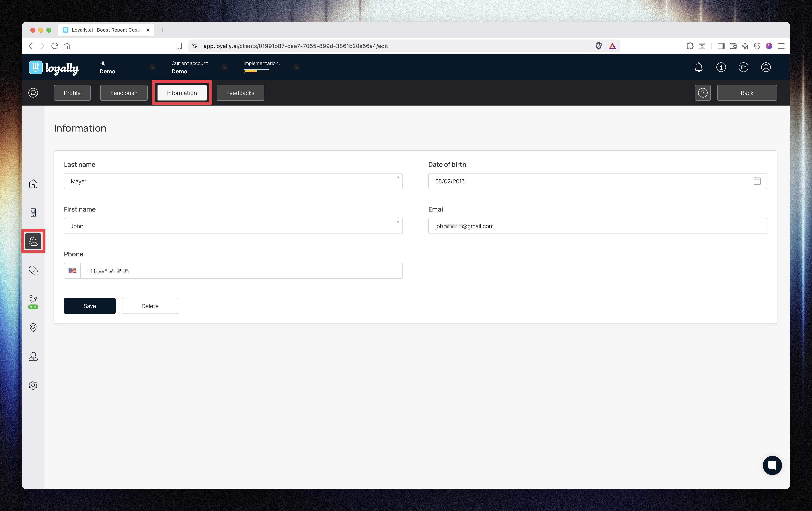Expand the Current account dropdown
The image size is (812, 511).
click(224, 67)
